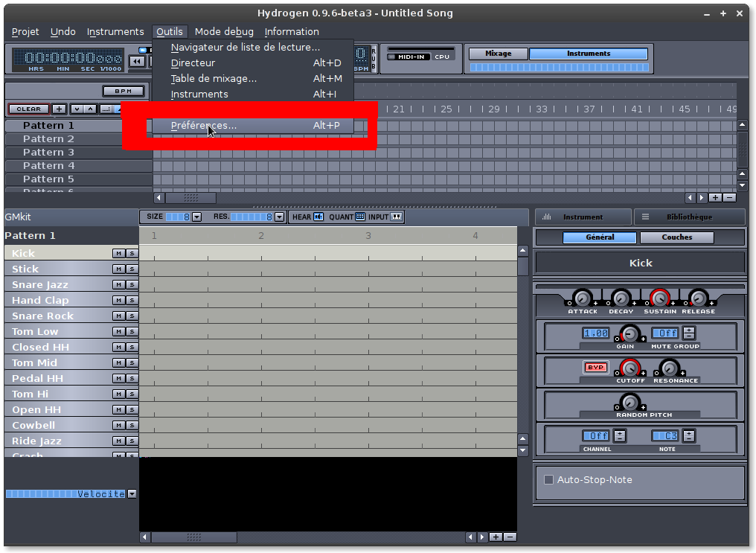The width and height of the screenshot is (756, 553).
Task: Click the Instruments toolbar button
Action: pos(589,54)
